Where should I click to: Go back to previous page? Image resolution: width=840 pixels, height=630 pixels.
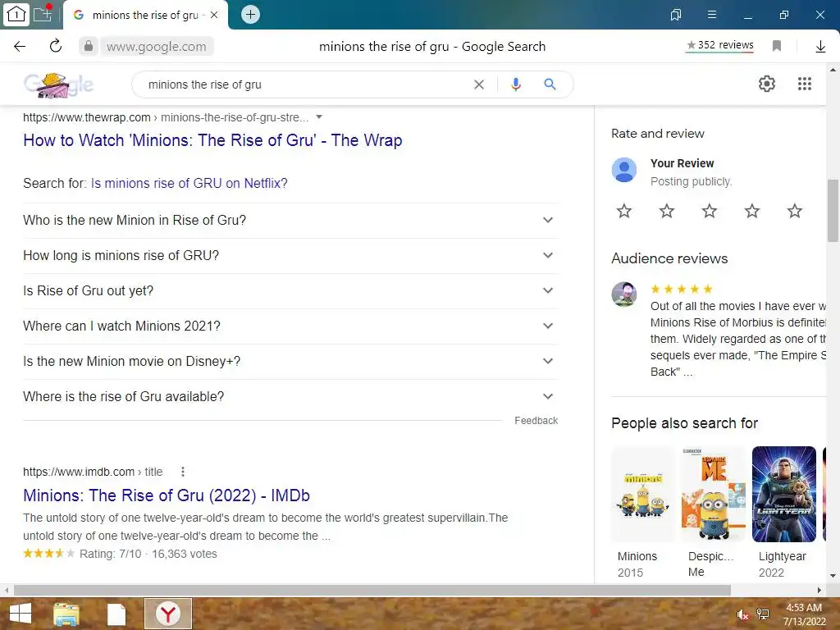(20, 47)
